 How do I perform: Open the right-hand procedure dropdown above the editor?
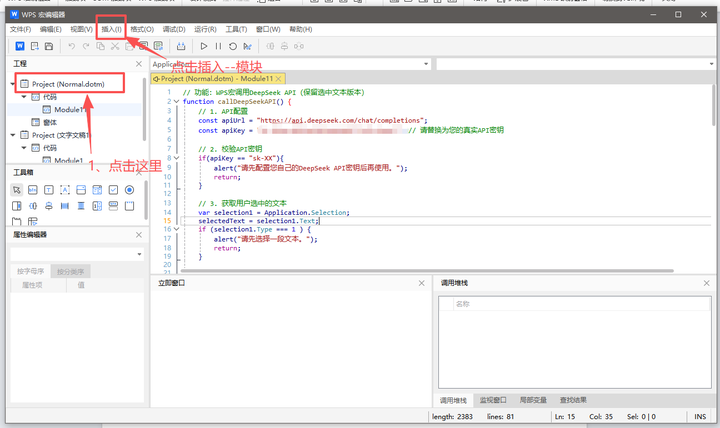(x=711, y=64)
